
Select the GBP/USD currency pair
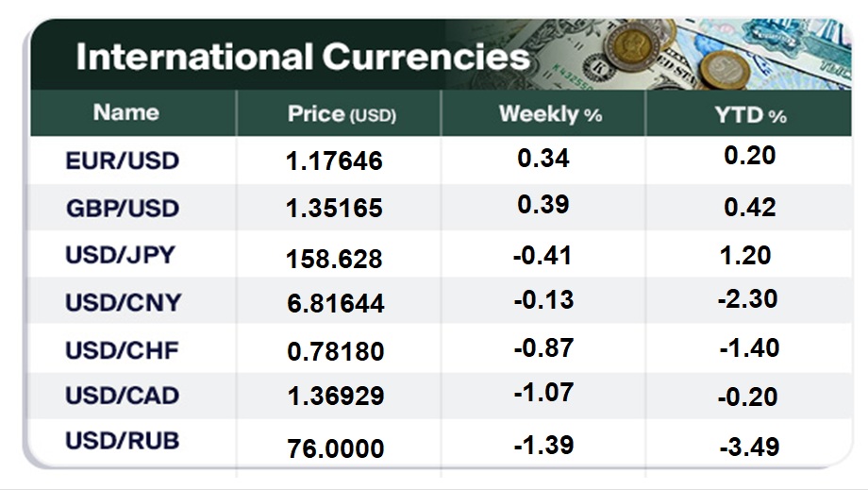click(x=122, y=208)
